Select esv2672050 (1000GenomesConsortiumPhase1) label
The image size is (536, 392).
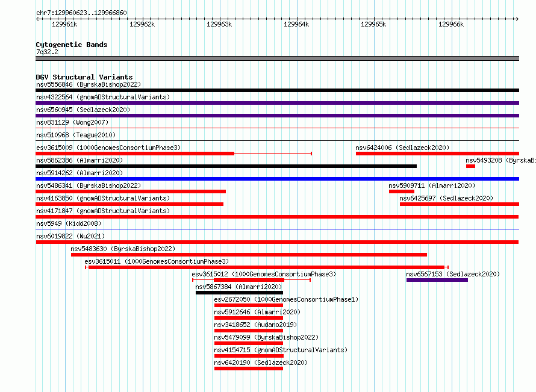point(286,299)
